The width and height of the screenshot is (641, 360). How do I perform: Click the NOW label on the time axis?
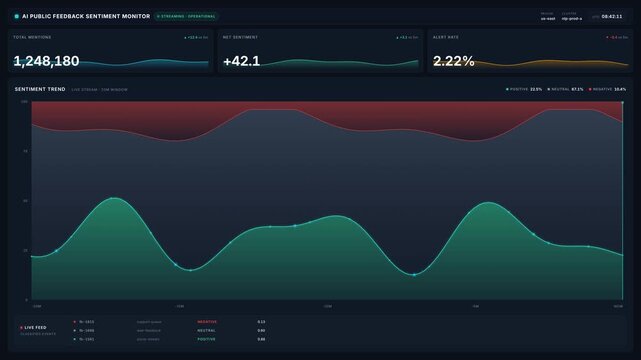(618, 306)
